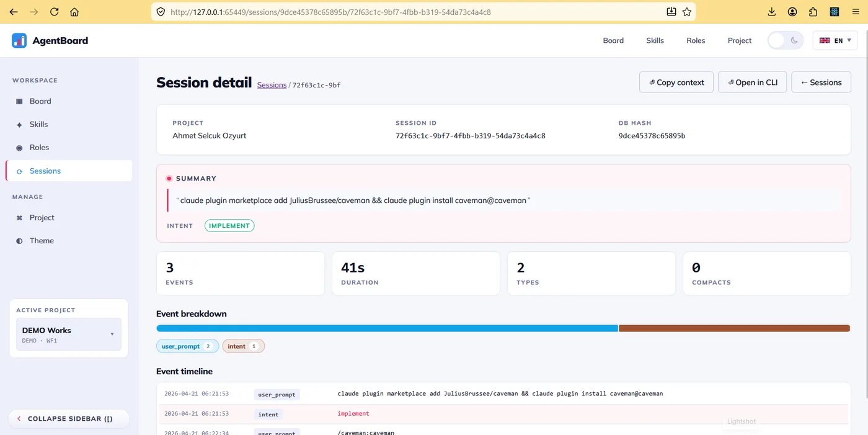Viewport: 868px width, 435px height.
Task: Click blue user_prompt segment of breakdown bar
Action: click(x=387, y=328)
